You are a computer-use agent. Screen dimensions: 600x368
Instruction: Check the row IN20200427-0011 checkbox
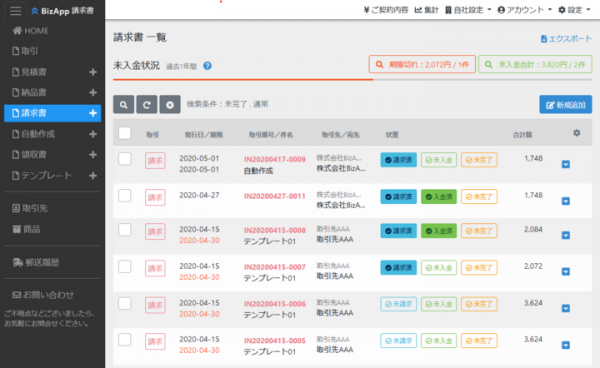click(x=125, y=195)
